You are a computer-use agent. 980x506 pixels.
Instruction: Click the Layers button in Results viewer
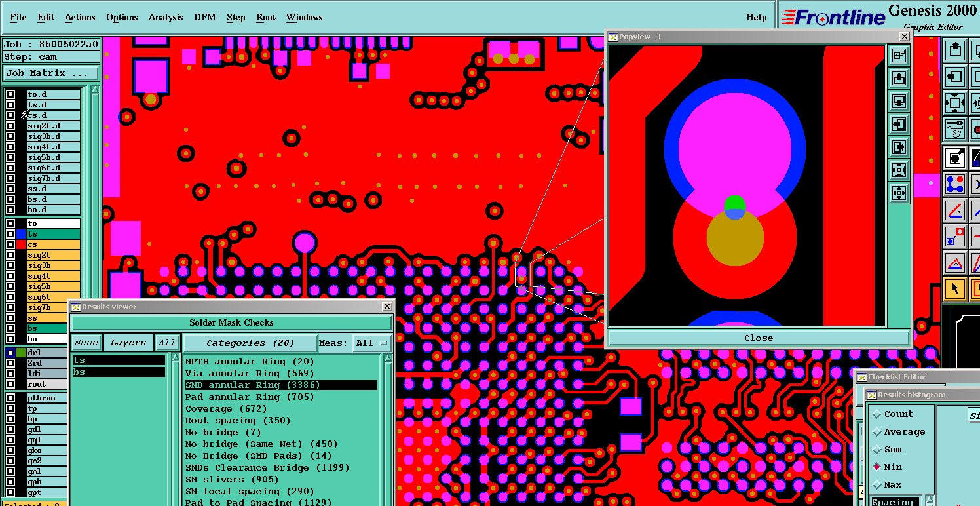(x=128, y=343)
